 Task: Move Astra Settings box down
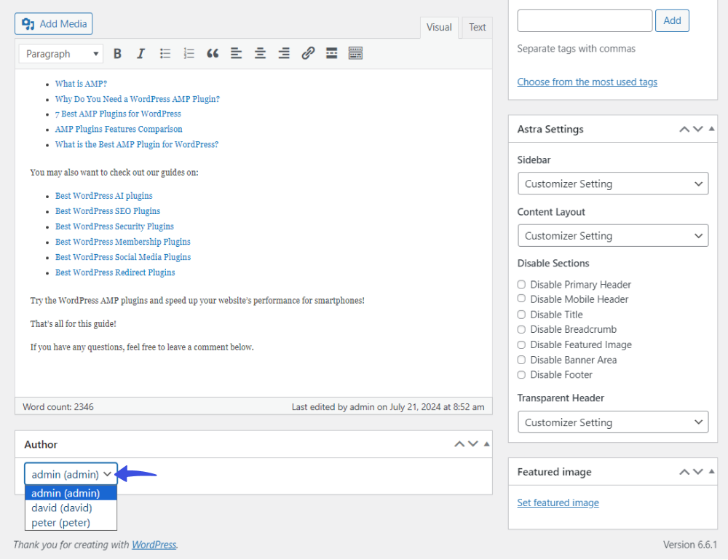tap(698, 129)
